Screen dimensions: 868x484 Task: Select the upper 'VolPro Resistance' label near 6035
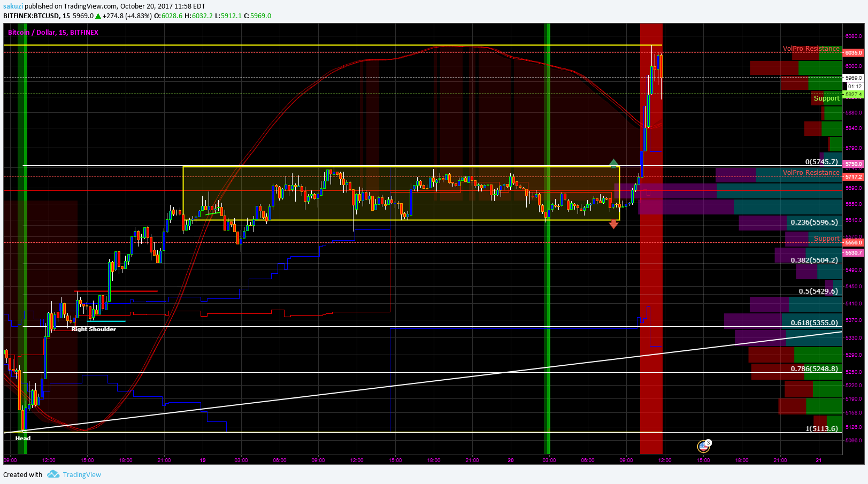point(811,49)
